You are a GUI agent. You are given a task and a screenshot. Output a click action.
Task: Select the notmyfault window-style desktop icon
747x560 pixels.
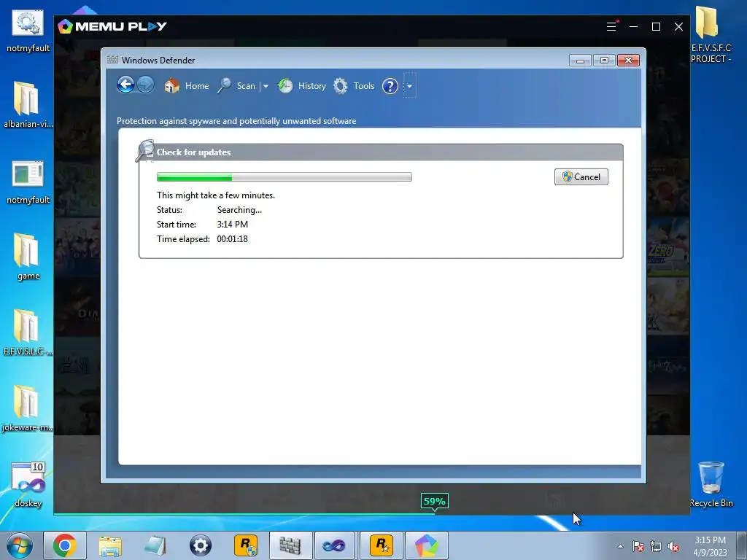point(28,182)
